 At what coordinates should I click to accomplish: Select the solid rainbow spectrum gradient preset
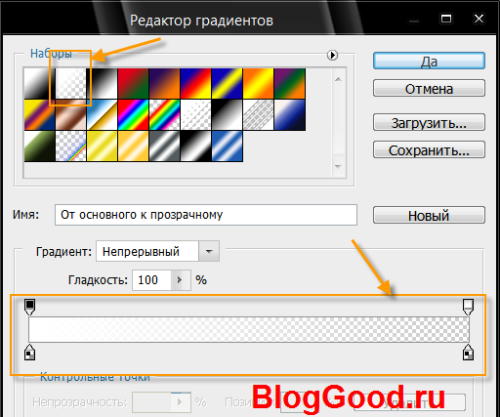133,115
